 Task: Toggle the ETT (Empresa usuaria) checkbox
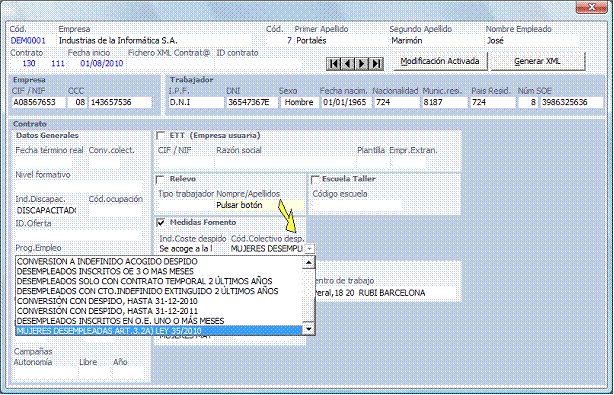(x=160, y=135)
